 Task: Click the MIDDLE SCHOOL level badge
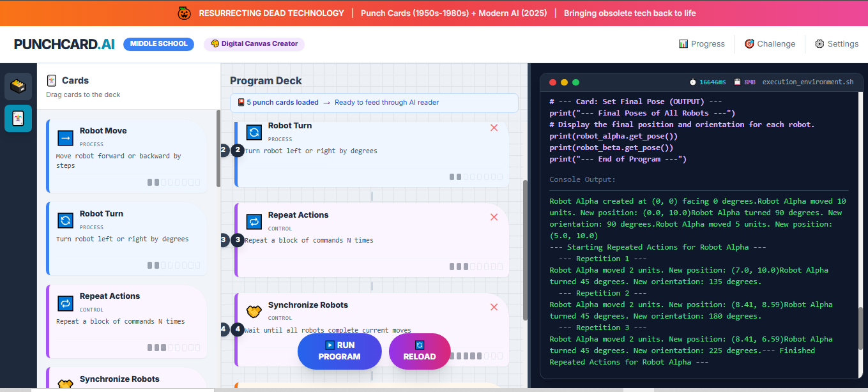pyautogui.click(x=158, y=44)
